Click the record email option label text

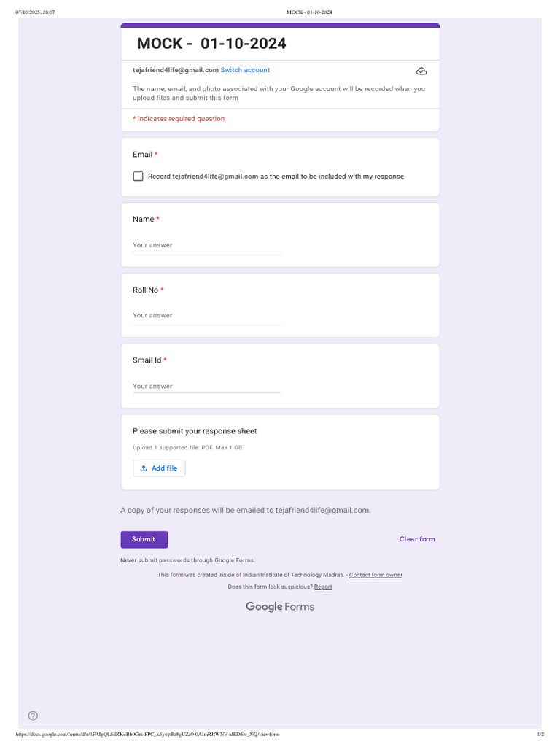(276, 177)
